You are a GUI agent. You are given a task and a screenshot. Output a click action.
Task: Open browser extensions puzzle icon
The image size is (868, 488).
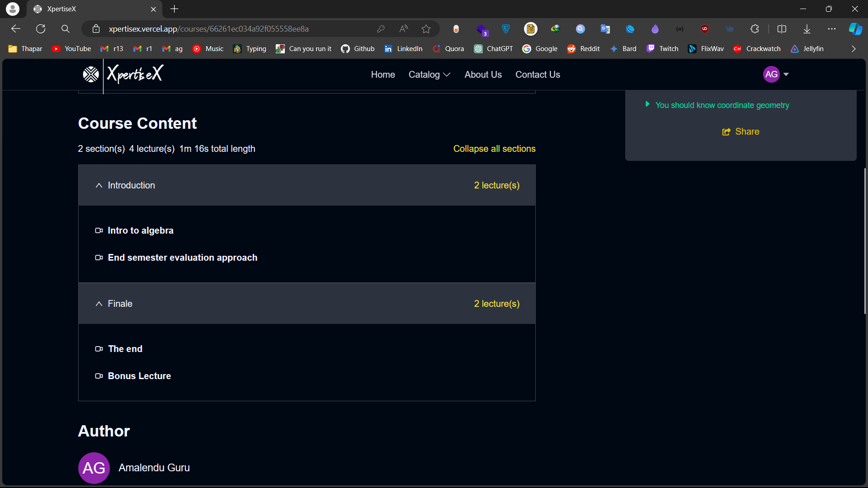click(x=755, y=29)
